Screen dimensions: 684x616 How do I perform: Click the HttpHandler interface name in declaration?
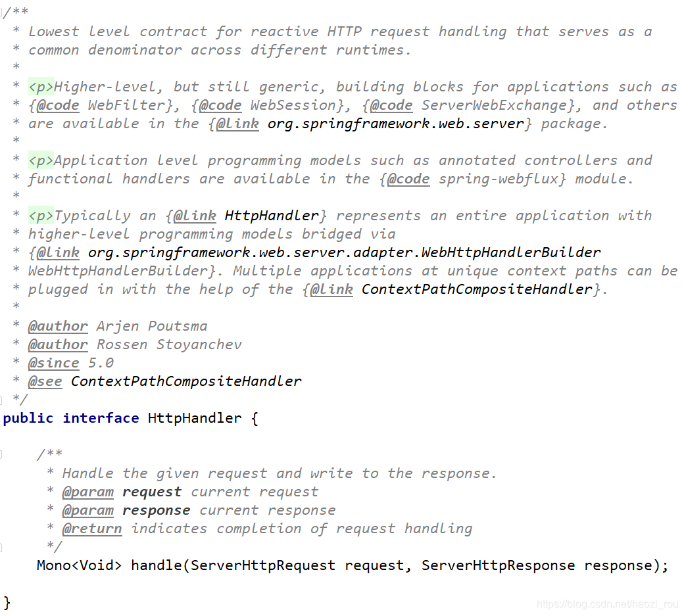pyautogui.click(x=195, y=418)
